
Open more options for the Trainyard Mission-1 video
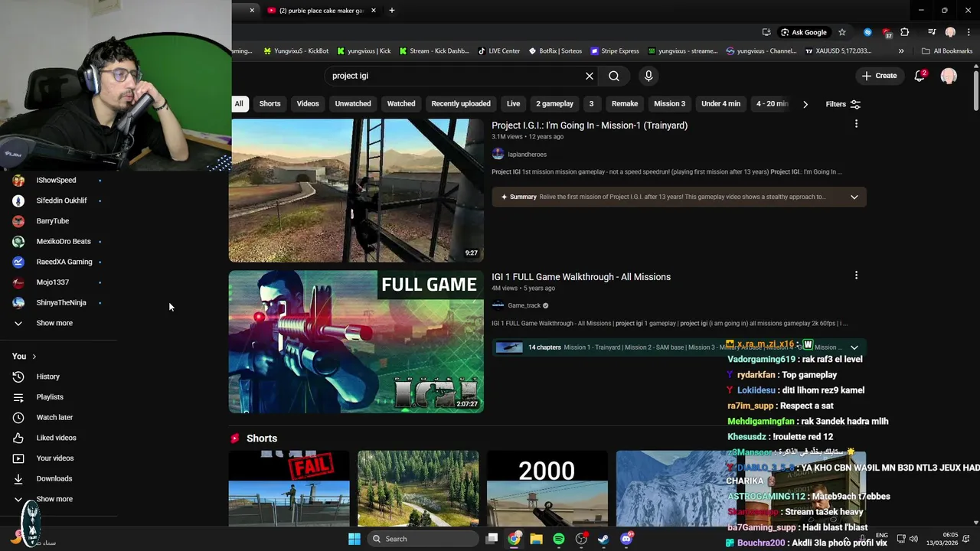click(x=856, y=123)
